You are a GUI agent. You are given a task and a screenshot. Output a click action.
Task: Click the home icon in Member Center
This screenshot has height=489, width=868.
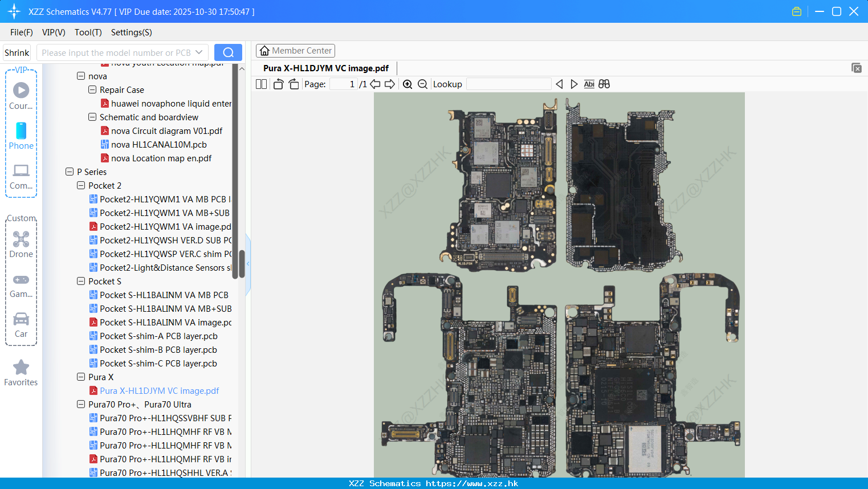click(264, 51)
